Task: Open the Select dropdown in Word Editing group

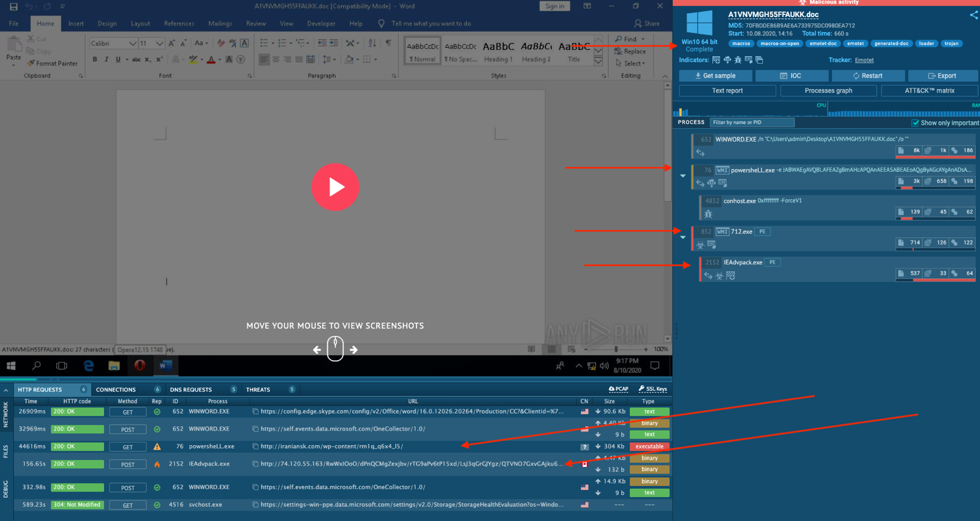Action: click(x=631, y=64)
